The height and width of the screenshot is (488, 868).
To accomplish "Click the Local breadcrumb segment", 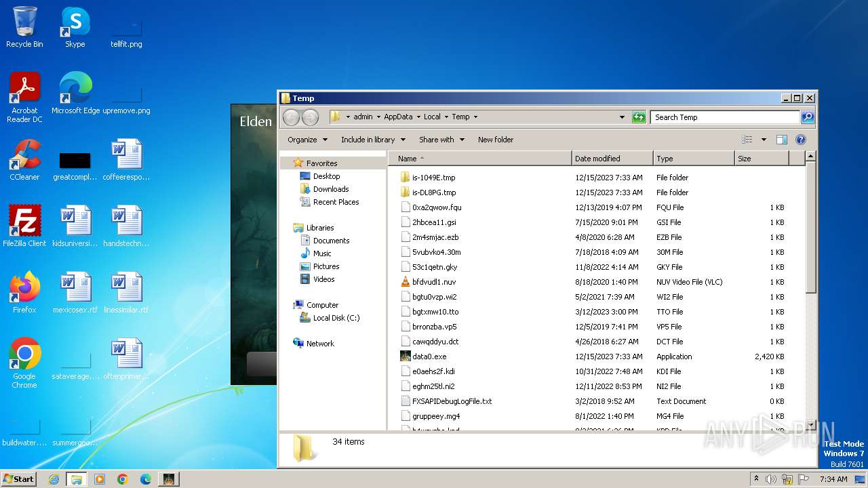I will coord(432,117).
